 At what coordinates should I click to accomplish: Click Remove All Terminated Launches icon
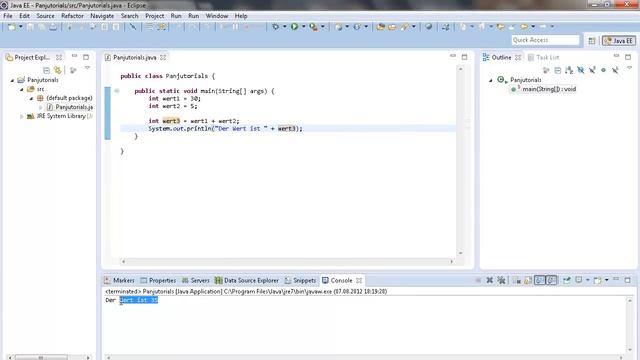click(501, 280)
